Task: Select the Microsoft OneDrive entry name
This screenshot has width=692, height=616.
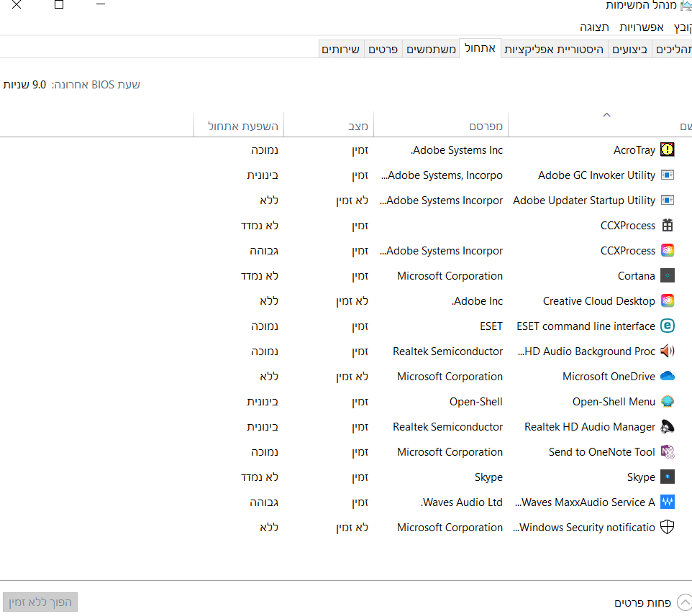Action: [x=609, y=377]
